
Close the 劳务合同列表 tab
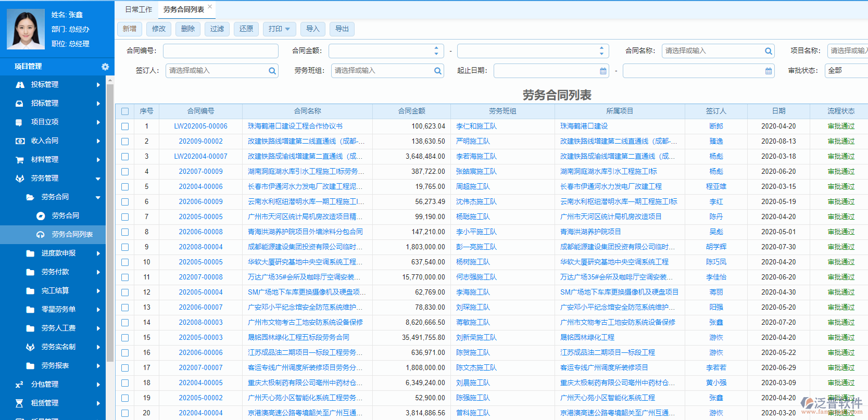click(210, 7)
